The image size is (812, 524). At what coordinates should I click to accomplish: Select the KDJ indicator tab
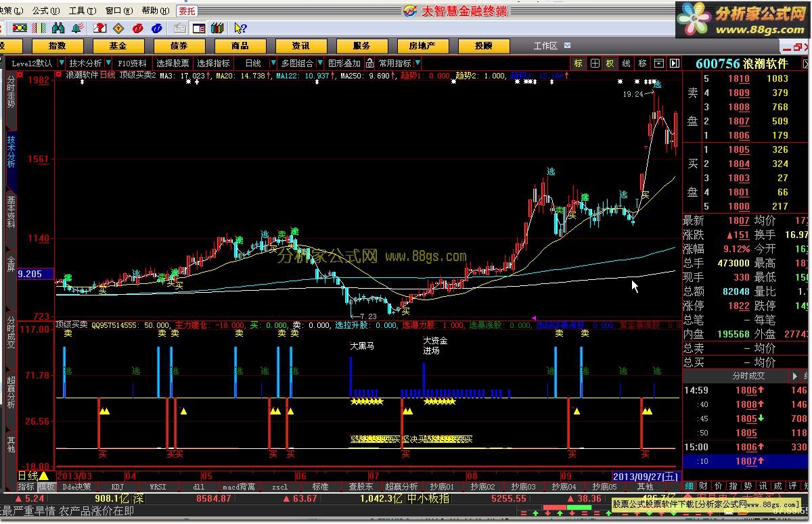point(118,487)
